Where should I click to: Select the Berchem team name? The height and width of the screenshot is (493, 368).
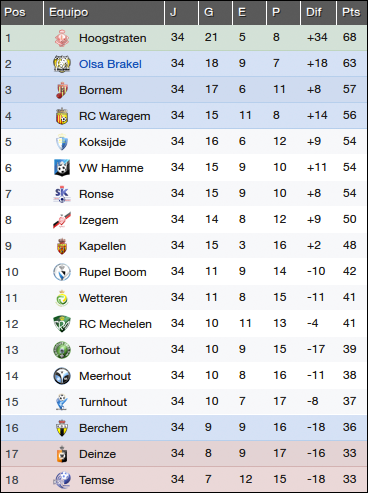coord(103,428)
